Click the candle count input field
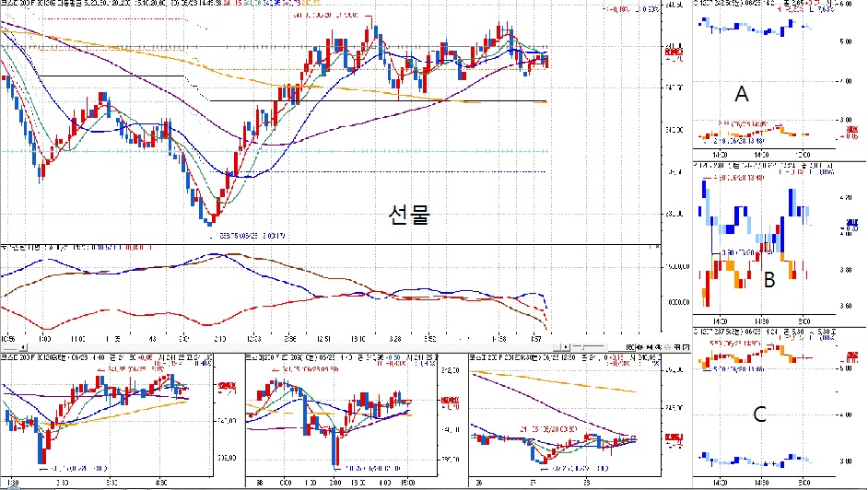 pos(622,347)
